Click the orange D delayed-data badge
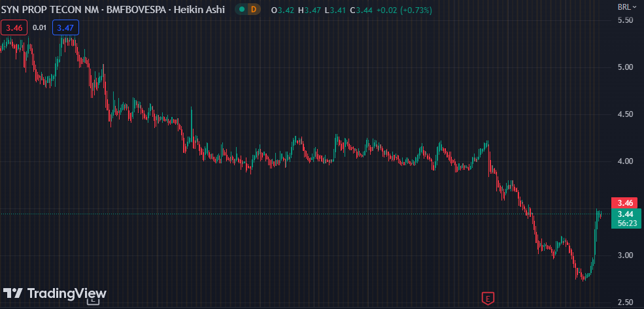Screen dimensions: 644x309 tap(254, 9)
